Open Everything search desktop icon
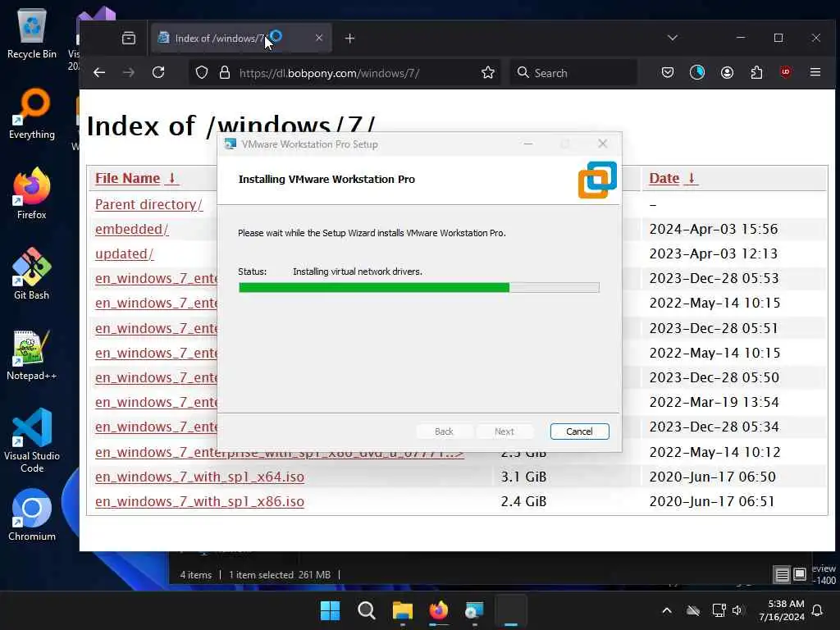 click(32, 113)
